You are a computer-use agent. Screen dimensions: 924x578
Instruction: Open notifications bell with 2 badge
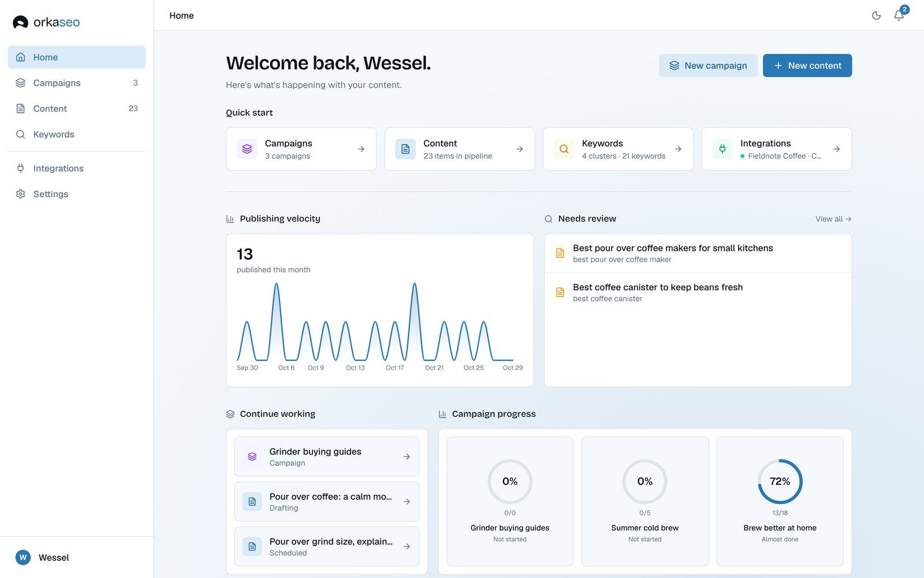coord(899,16)
